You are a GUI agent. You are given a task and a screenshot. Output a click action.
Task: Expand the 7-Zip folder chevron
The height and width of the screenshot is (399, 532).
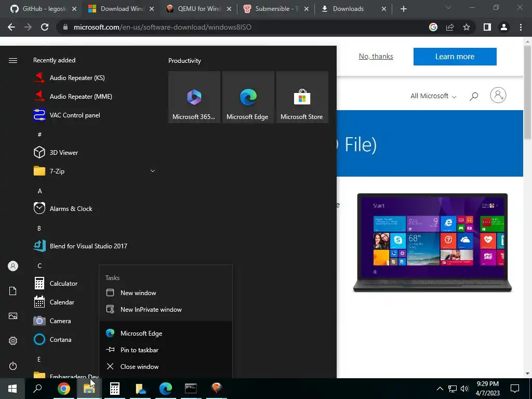153,171
